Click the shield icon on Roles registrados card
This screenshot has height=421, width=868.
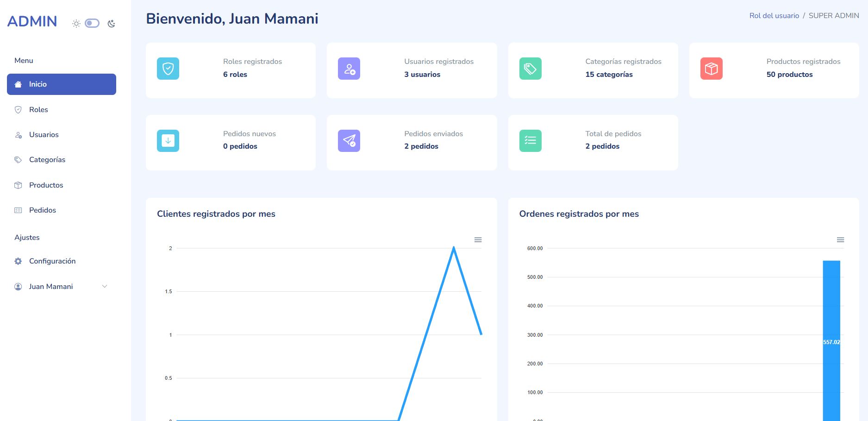coord(168,69)
